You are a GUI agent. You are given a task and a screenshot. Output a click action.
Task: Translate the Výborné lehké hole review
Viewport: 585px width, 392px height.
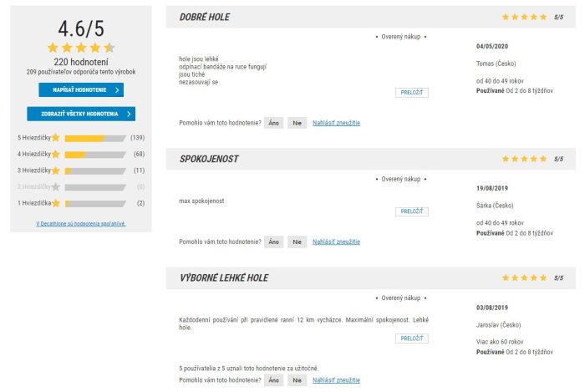coord(411,339)
